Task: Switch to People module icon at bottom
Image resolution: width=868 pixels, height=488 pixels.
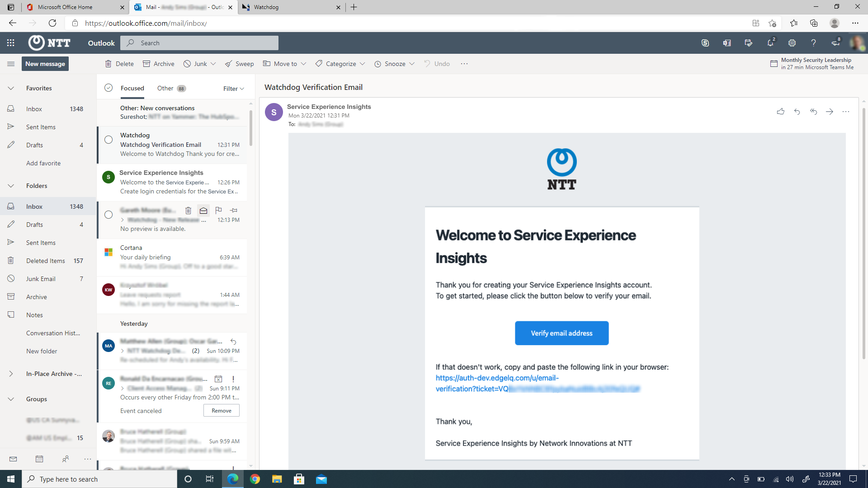Action: (66, 459)
